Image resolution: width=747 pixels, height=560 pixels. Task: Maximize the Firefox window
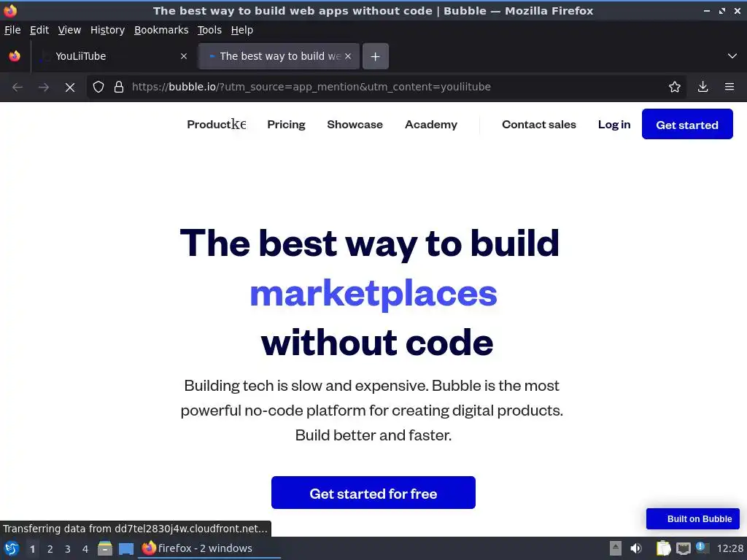tap(722, 10)
